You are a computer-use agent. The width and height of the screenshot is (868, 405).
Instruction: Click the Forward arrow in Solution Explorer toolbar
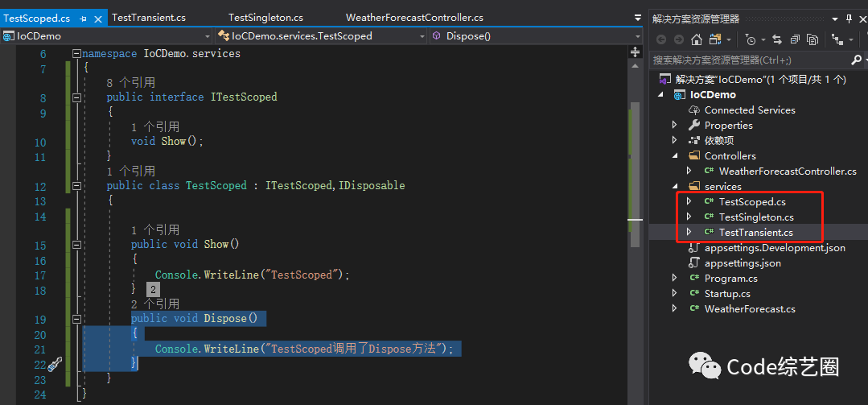[678, 39]
